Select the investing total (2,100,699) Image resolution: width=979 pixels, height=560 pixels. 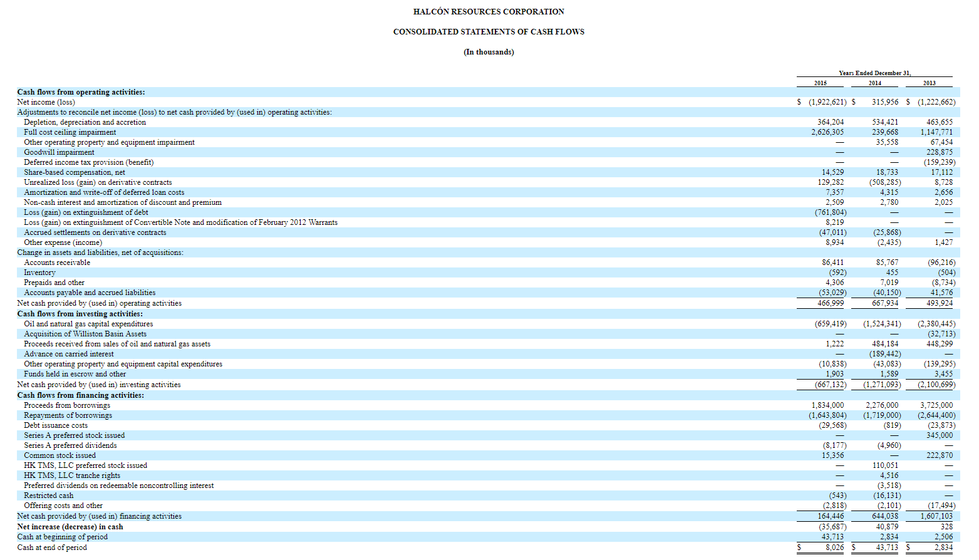(937, 385)
